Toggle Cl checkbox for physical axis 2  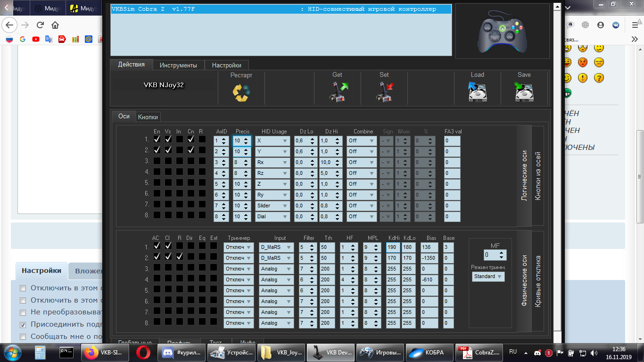point(168,257)
